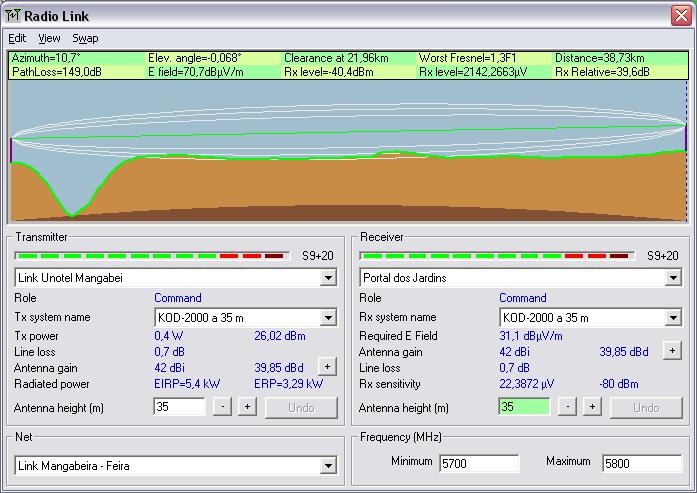The image size is (697, 493).
Task: Click the receiver antenna gain plus button
Action: tap(672, 351)
